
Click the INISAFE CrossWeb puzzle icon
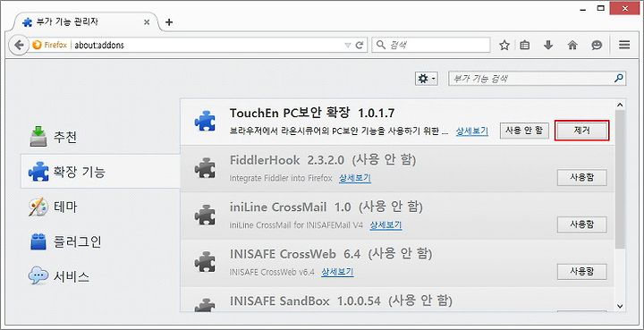point(205,261)
